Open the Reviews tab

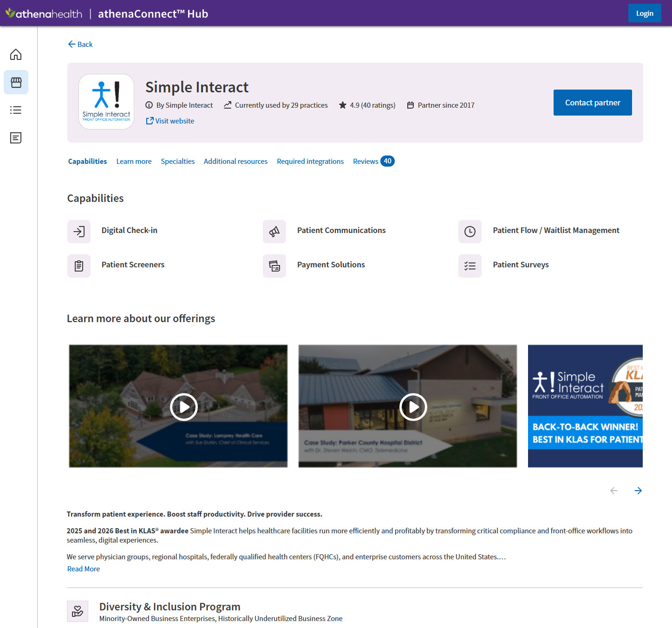click(x=373, y=161)
